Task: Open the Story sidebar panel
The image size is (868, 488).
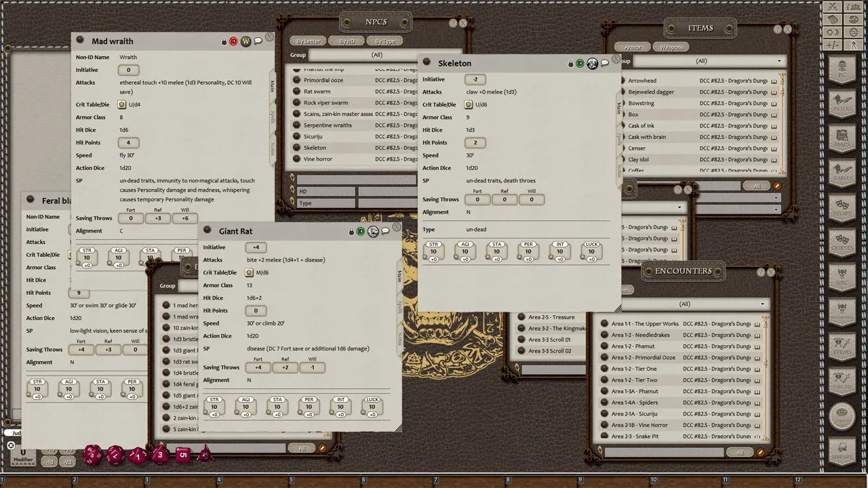Action: [843, 207]
